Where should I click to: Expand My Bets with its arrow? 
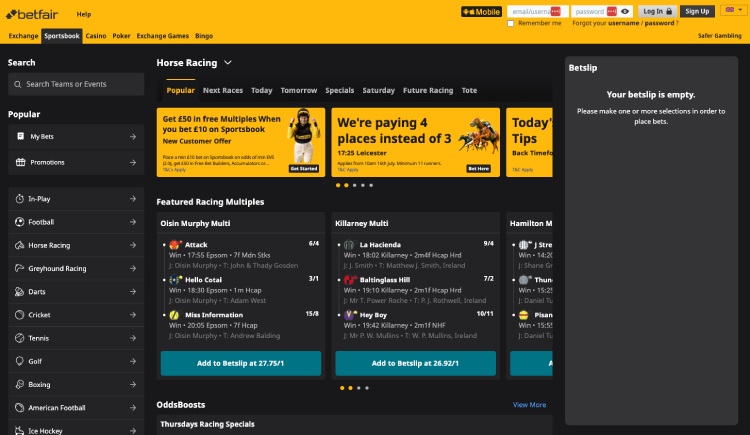(133, 137)
